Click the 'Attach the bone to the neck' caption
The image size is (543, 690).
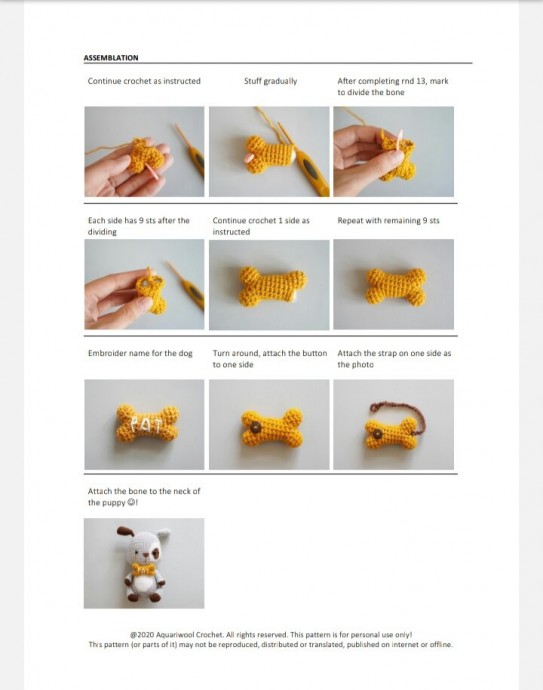point(144,497)
